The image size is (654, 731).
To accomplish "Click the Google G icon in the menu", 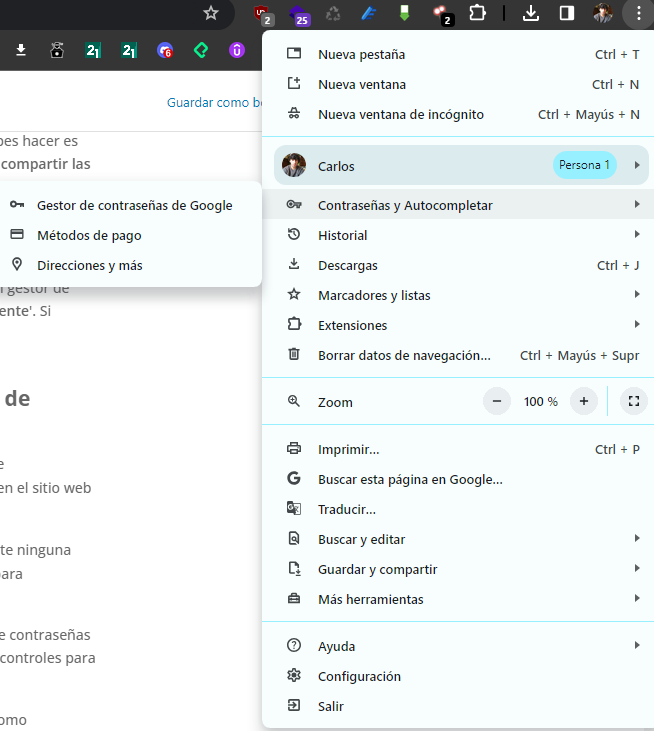I will (294, 478).
